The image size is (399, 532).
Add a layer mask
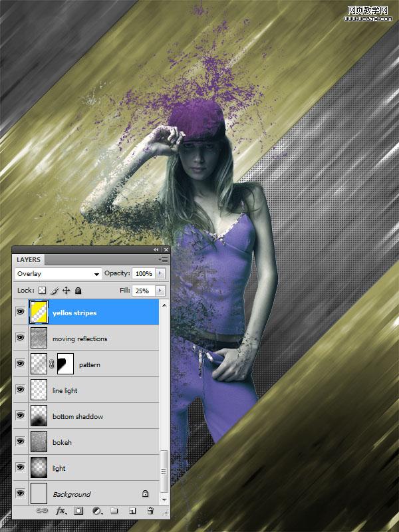78,511
